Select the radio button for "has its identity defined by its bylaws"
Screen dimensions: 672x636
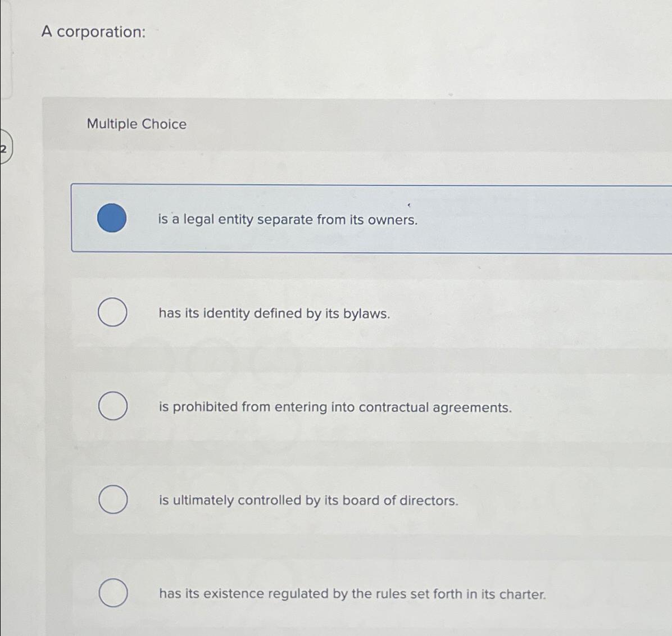[x=112, y=313]
